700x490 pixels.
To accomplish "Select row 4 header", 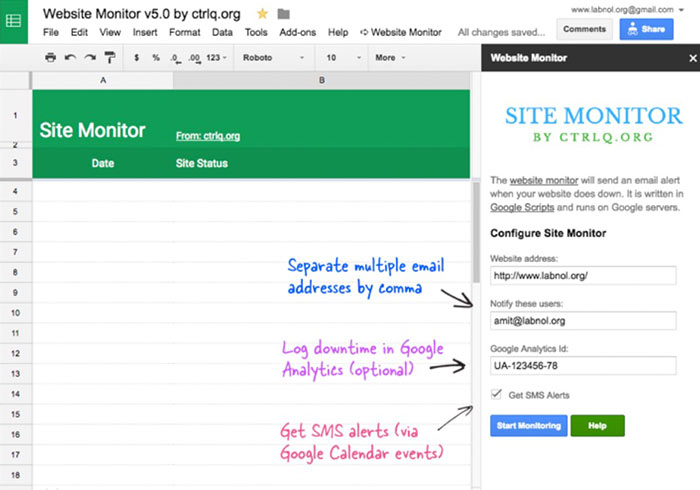I will point(15,191).
